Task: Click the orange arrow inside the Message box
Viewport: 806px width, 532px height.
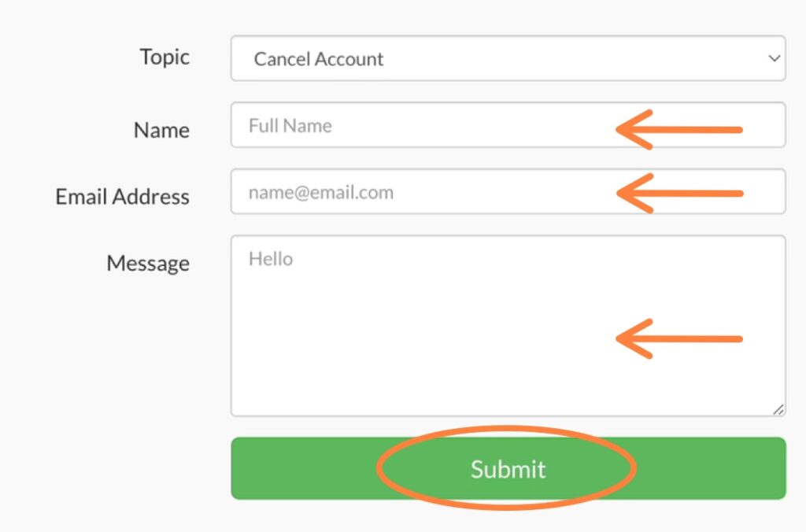Action: pos(678,339)
